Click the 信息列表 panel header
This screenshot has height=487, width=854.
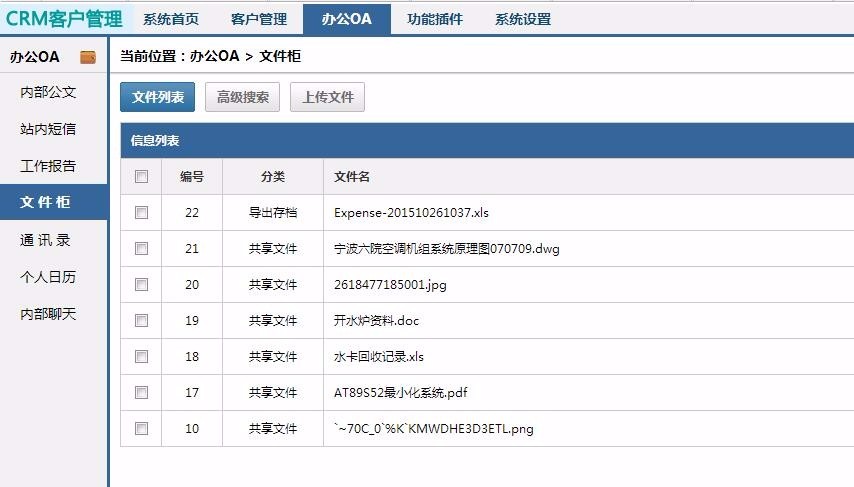point(487,141)
